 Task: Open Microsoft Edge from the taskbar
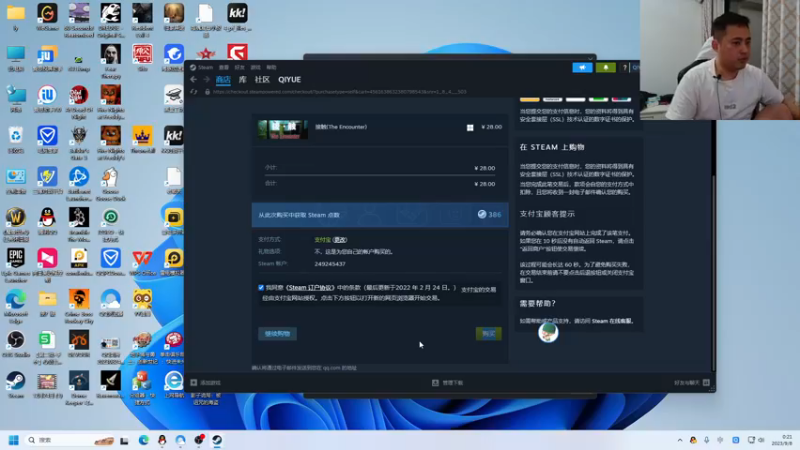(143, 440)
